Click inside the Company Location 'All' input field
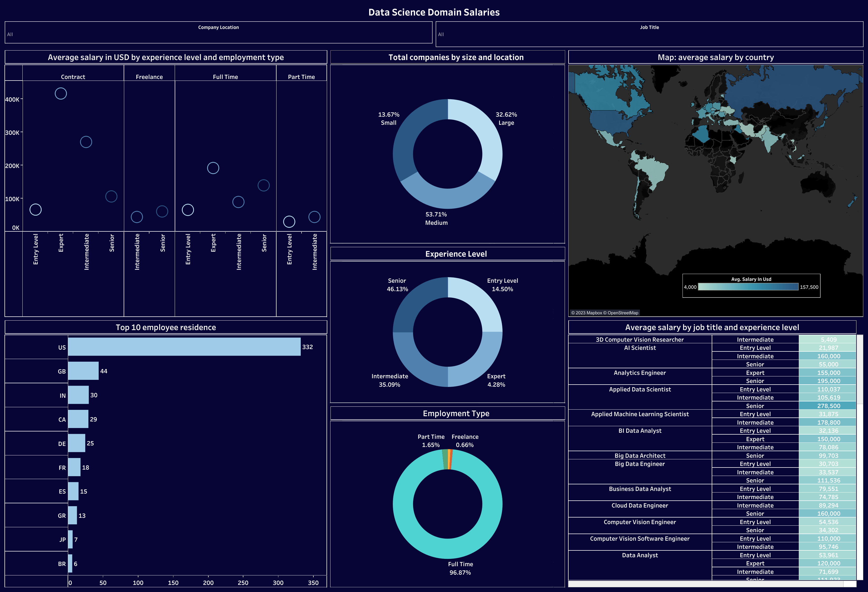 37,34
